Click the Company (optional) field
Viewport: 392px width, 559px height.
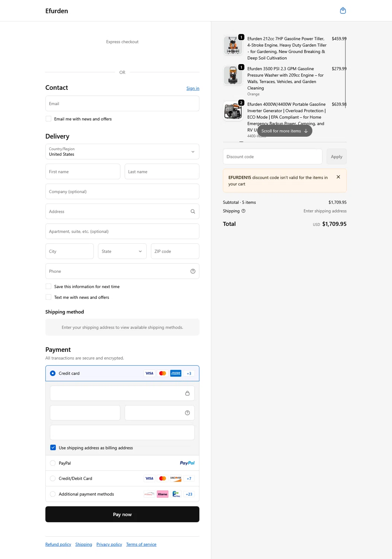point(122,192)
